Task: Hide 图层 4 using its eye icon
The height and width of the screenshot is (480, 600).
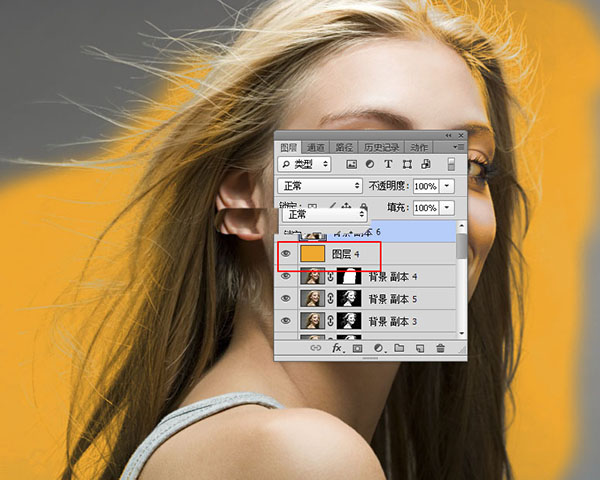Action: [286, 255]
